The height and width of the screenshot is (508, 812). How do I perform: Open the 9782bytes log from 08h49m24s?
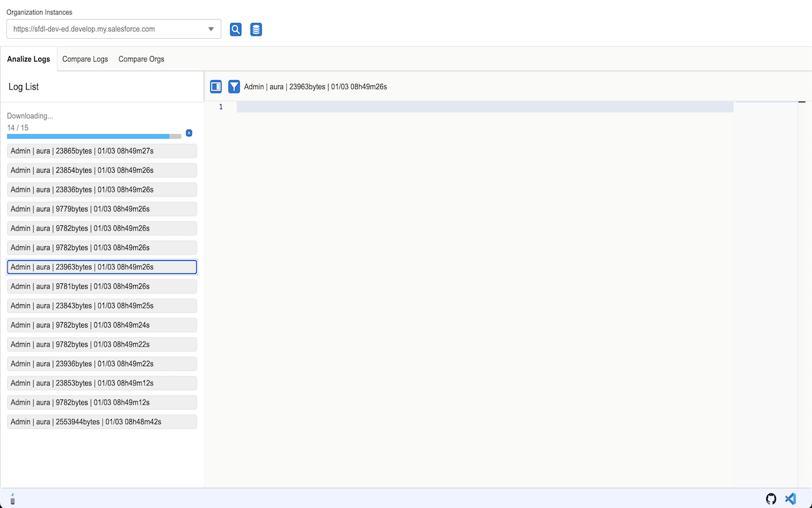tap(102, 325)
